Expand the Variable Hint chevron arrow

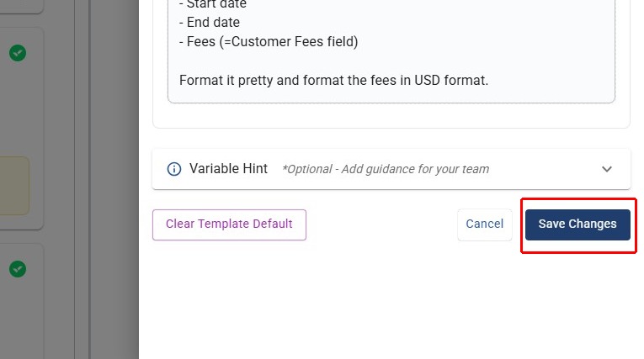[x=607, y=169]
